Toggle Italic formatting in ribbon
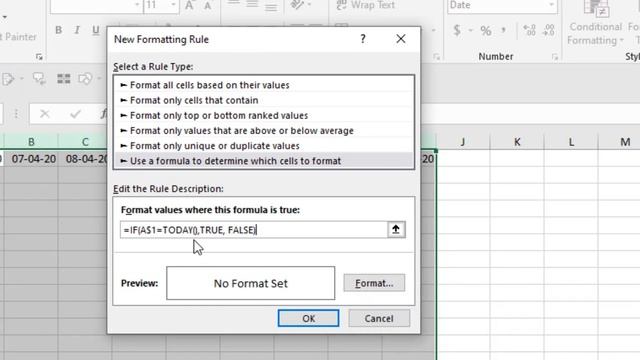The height and width of the screenshot is (360, 640). [x=77, y=30]
